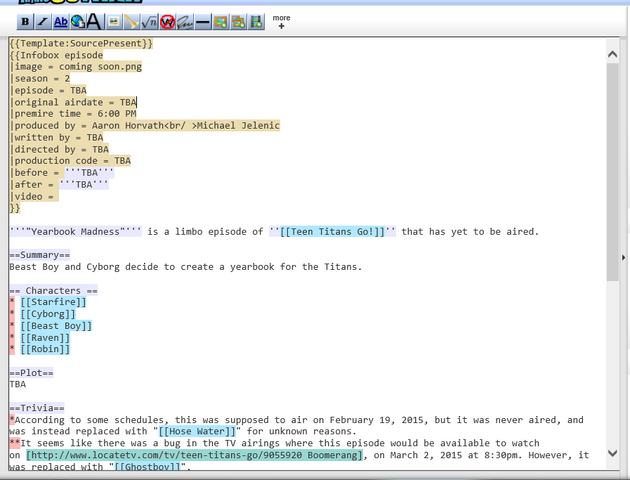Click the editor scrollbar down arrow

click(x=612, y=453)
